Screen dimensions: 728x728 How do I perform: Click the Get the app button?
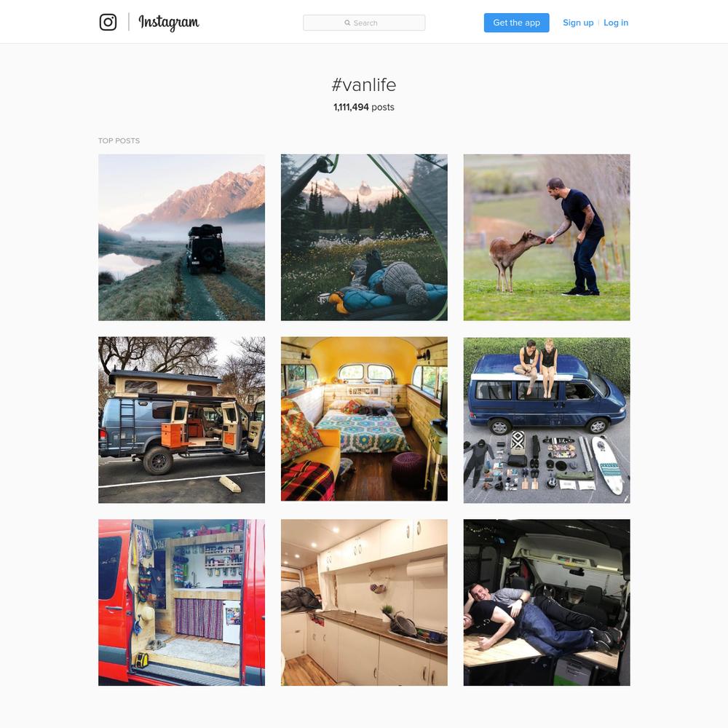tap(516, 23)
